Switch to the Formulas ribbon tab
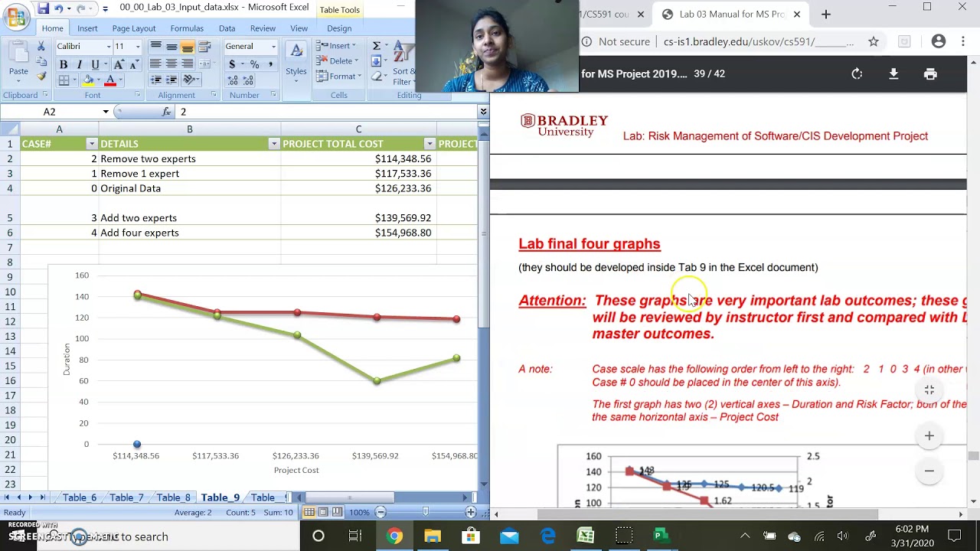The width and height of the screenshot is (980, 551). (x=187, y=28)
